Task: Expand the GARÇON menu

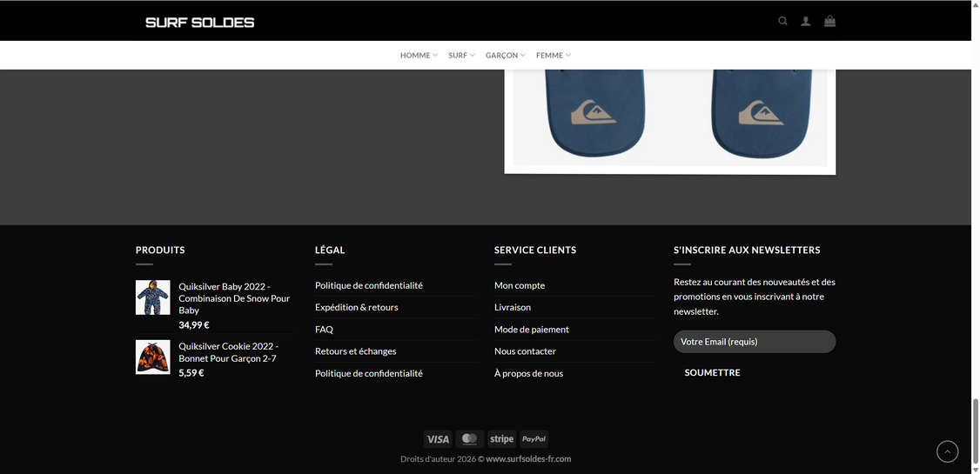Action: [505, 55]
